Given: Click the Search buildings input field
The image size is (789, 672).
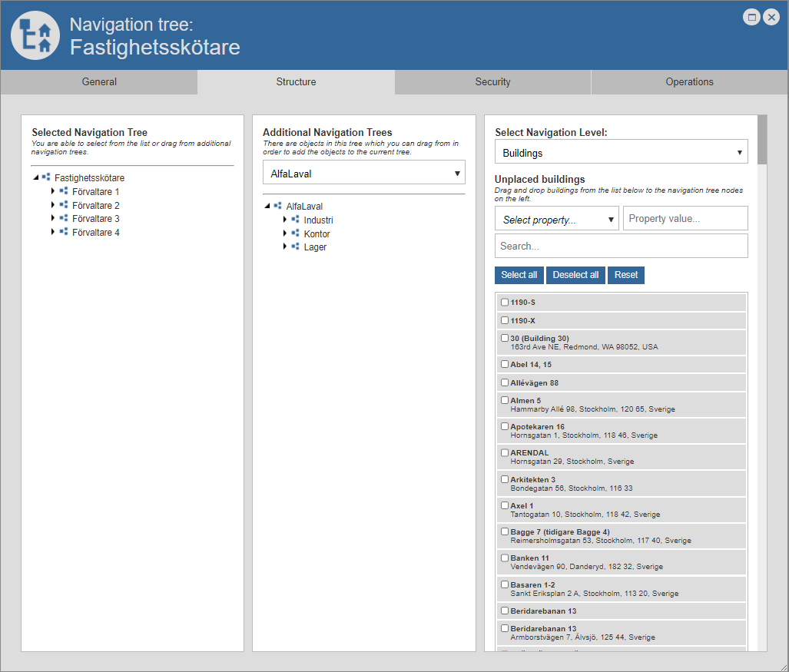Looking at the screenshot, I should click(622, 246).
